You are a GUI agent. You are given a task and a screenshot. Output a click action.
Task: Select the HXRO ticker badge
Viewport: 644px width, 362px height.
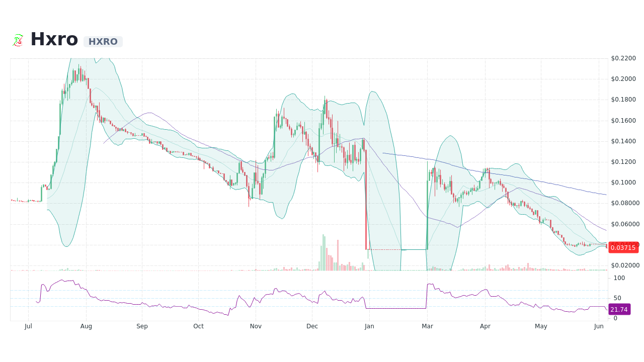pyautogui.click(x=103, y=42)
